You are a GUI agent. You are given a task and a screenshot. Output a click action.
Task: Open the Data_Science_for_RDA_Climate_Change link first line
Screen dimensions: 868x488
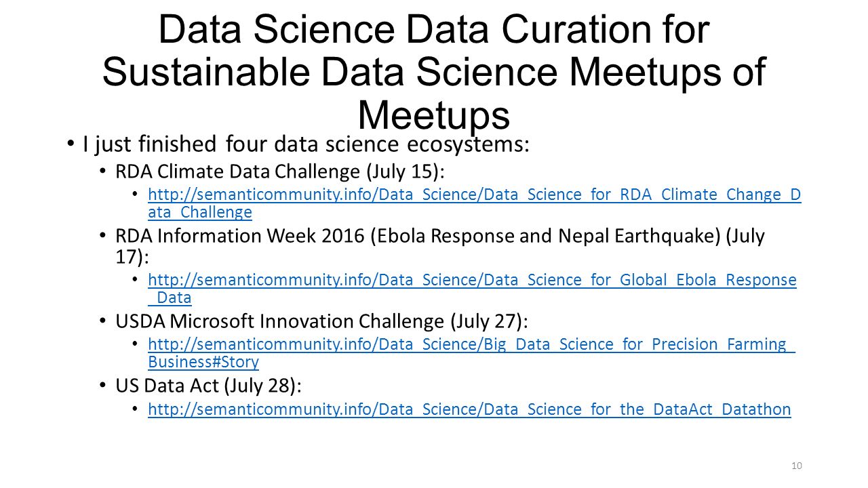tap(474, 195)
